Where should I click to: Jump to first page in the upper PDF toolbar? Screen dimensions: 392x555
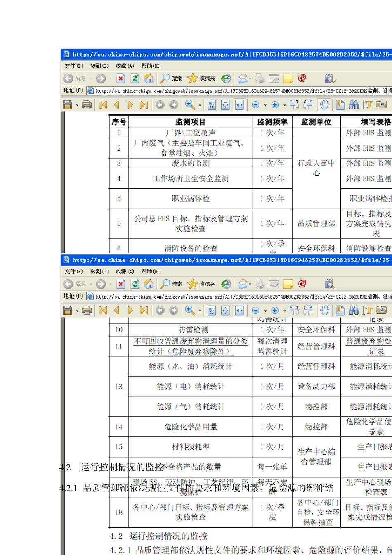(103, 105)
